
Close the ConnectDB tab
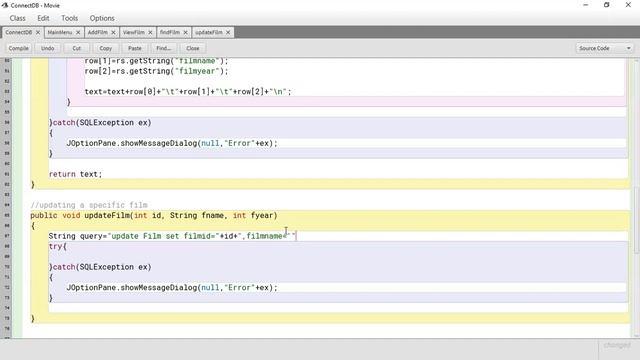[x=38, y=32]
